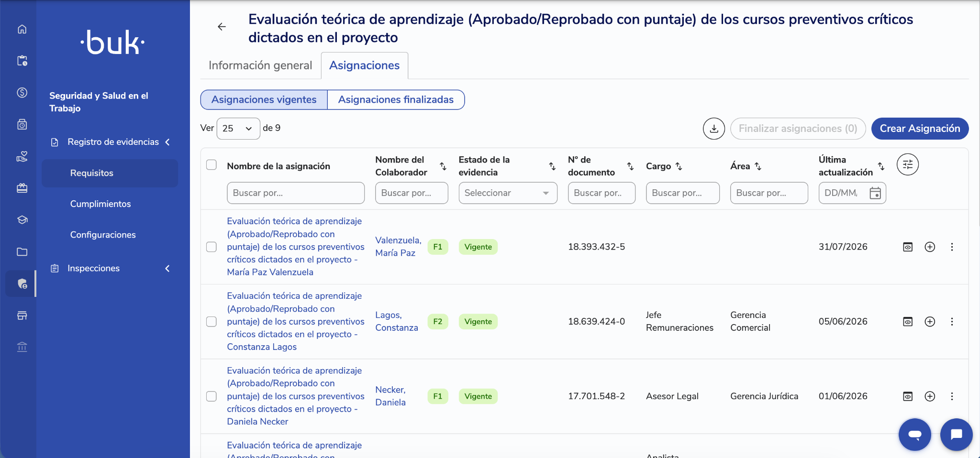Screen dimensions: 980x458
Task: Open Cumplimientos in sidebar
Action: click(100, 204)
